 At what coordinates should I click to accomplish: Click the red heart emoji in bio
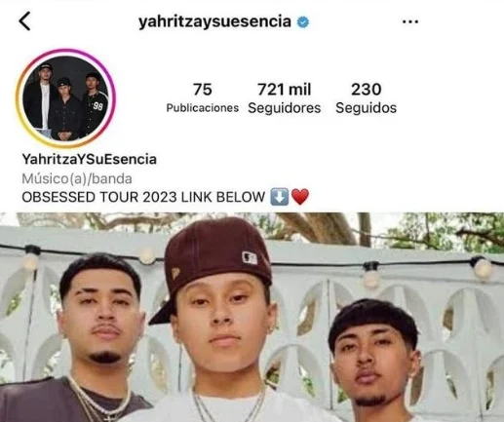click(x=300, y=197)
